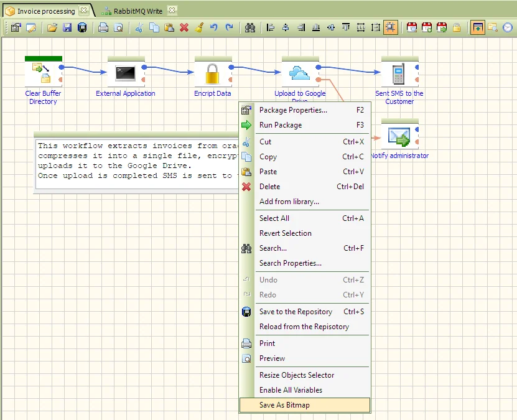Align selected objects to right edges
The image size is (517, 420).
(300, 27)
